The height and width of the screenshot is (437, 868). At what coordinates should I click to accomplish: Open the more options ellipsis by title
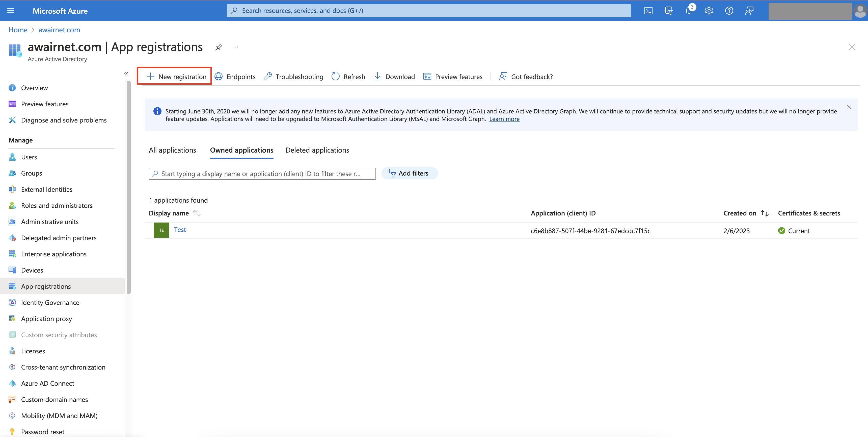[235, 47]
